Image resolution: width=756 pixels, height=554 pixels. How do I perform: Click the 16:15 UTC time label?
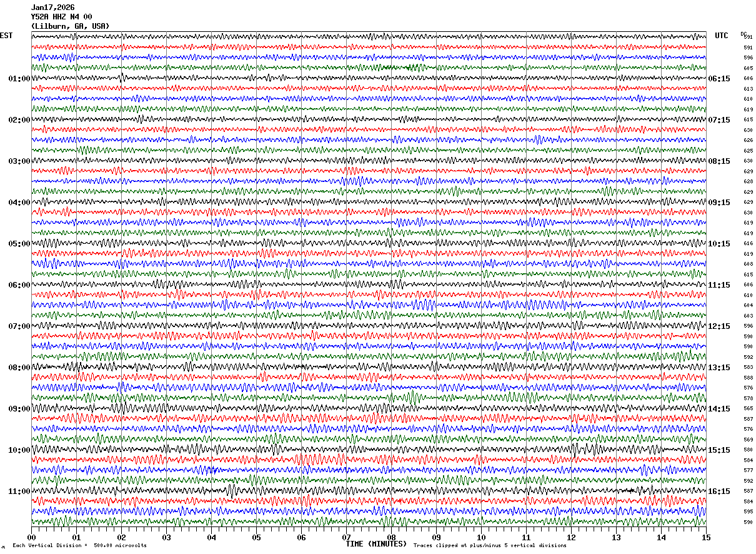coord(719,491)
